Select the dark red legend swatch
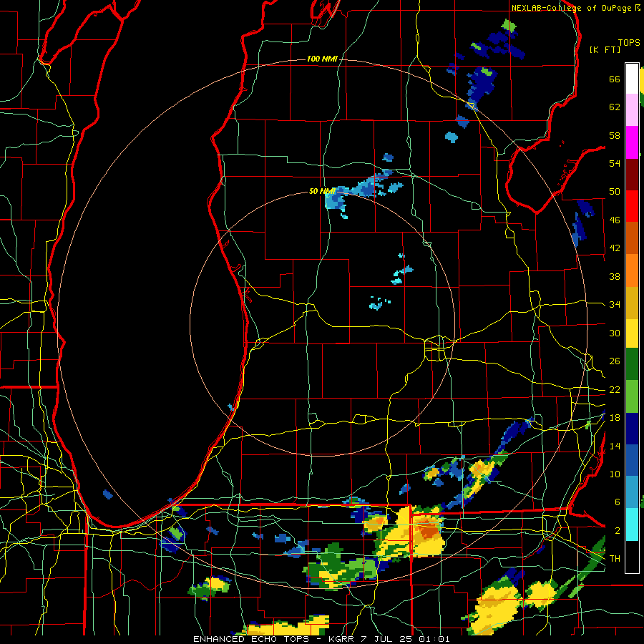This screenshot has width=644, height=644. coord(632,175)
